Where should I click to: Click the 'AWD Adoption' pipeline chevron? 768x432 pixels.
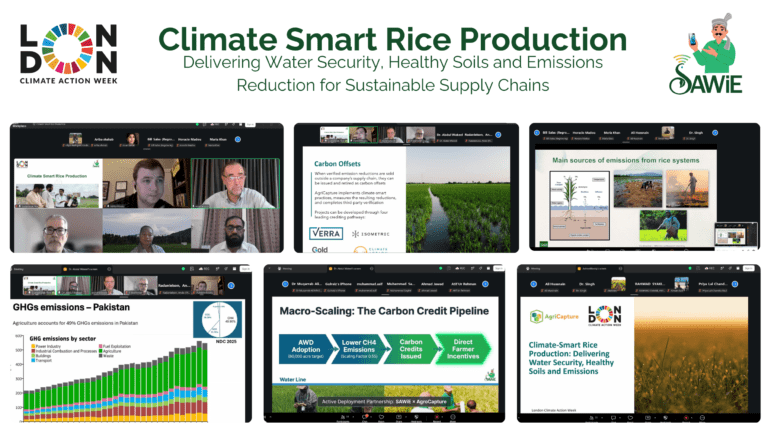[x=307, y=349]
